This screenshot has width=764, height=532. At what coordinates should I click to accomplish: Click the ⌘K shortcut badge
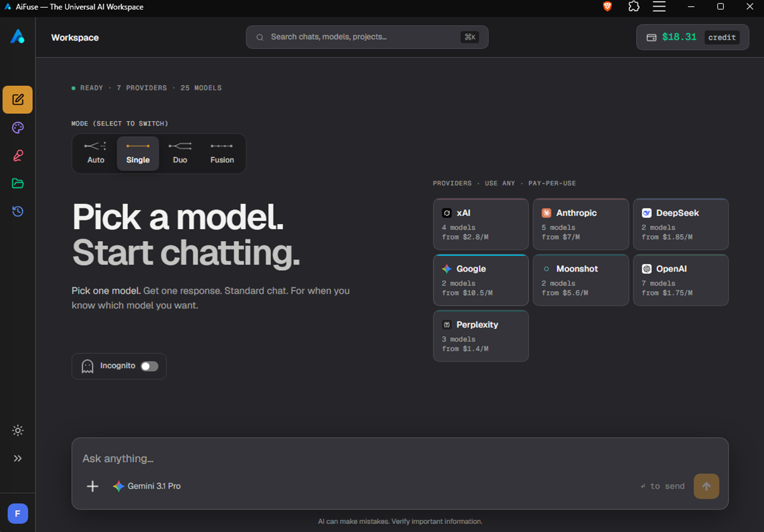(x=470, y=37)
